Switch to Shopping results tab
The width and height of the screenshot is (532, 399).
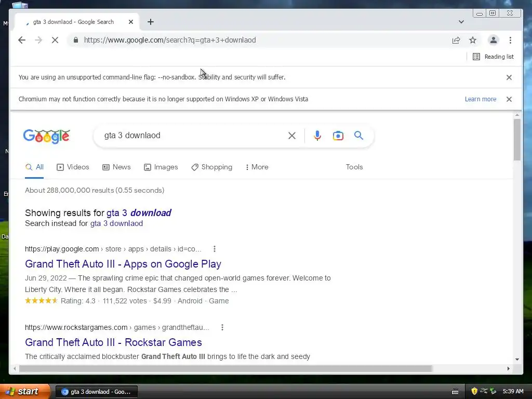coord(212,167)
